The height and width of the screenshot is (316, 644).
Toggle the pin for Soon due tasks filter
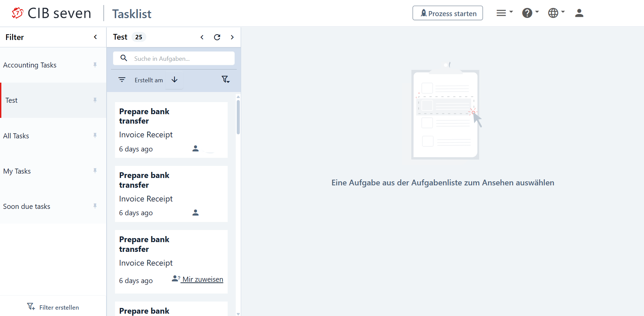95,206
